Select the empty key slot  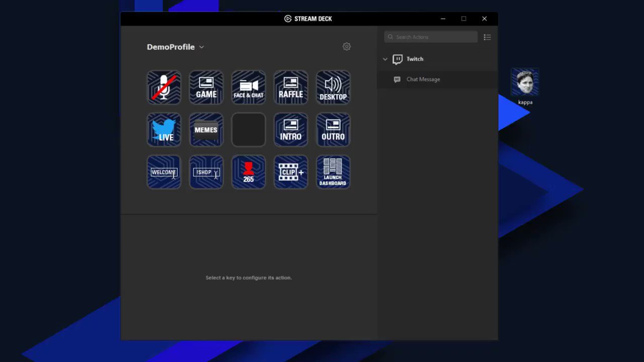[x=249, y=130]
